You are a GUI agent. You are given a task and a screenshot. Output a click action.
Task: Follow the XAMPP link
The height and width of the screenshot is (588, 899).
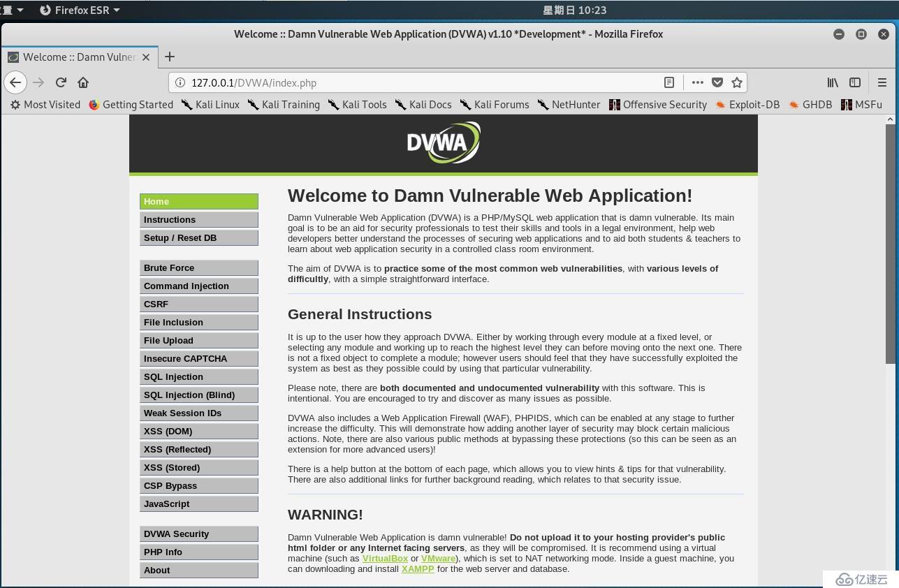pyautogui.click(x=418, y=568)
